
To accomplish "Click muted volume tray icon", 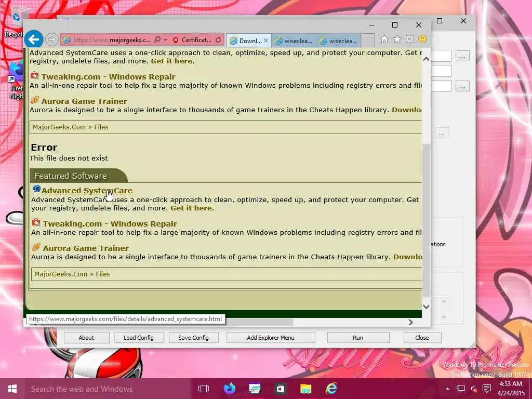I will click(474, 389).
